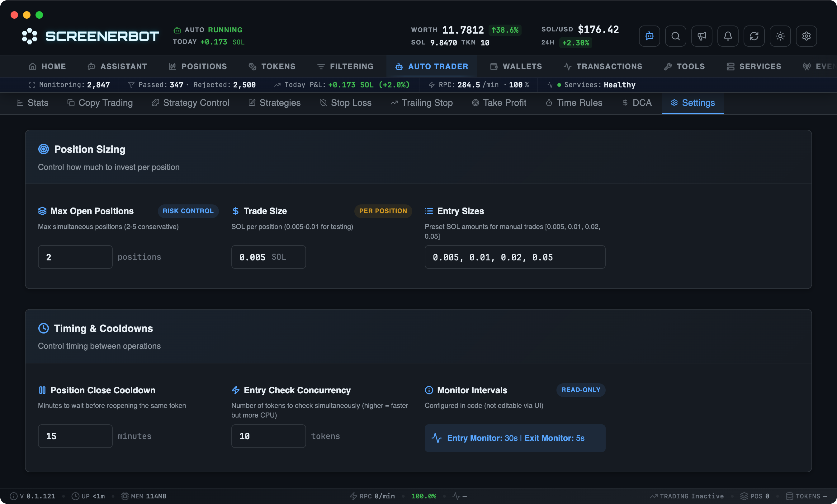The height and width of the screenshot is (504, 837).
Task: Open the DCA sub-tab
Action: coord(636,103)
